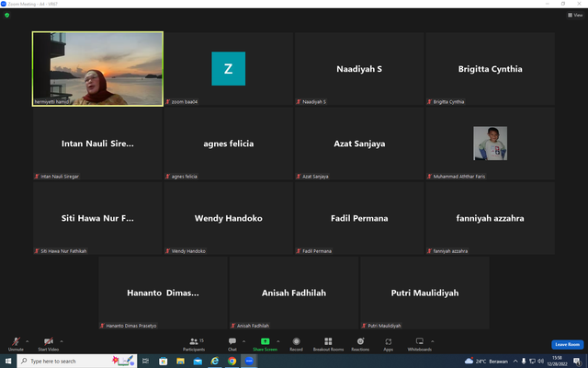Open Whiteboards
This screenshot has height=368, width=588.
point(419,344)
